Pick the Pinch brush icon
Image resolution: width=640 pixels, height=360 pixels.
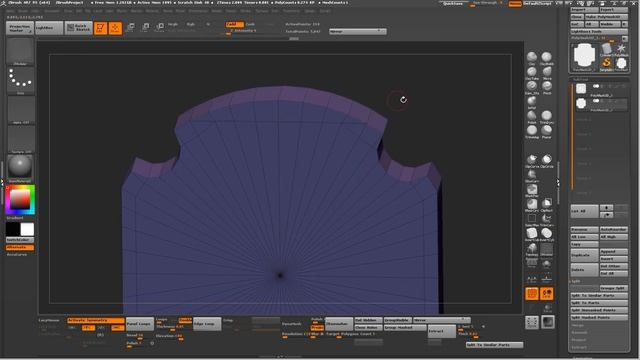547,87
